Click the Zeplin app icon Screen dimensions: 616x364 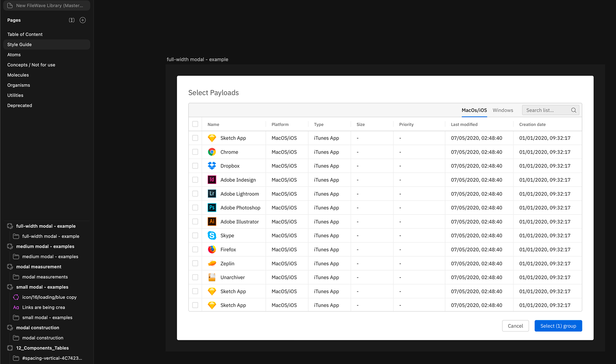pos(212,263)
